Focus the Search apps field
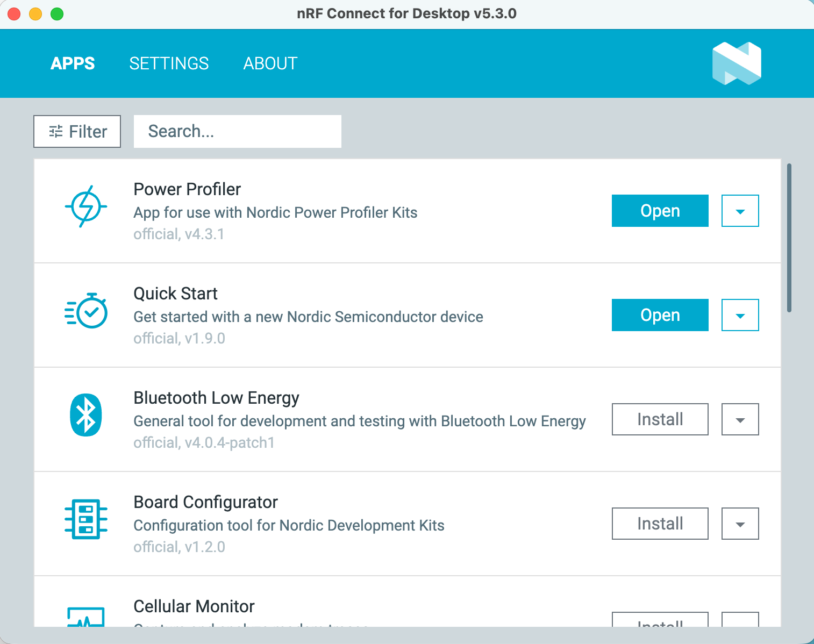 pos(238,131)
